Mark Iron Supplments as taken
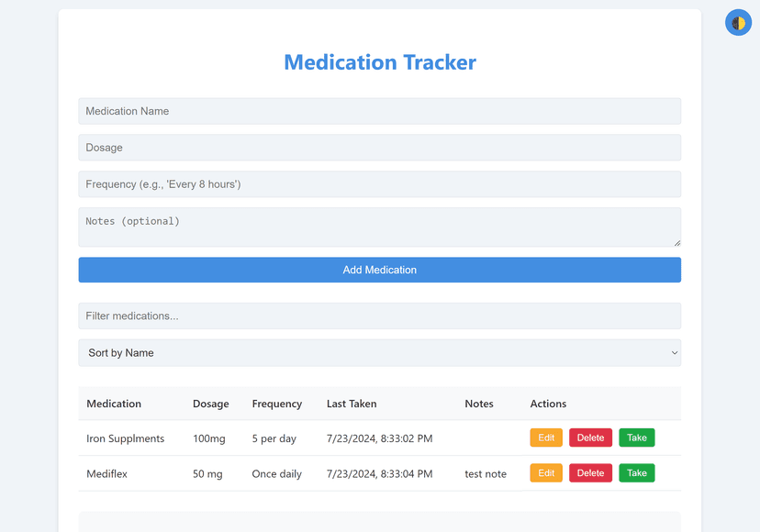Viewport: 760px width, 532px height. pos(637,438)
